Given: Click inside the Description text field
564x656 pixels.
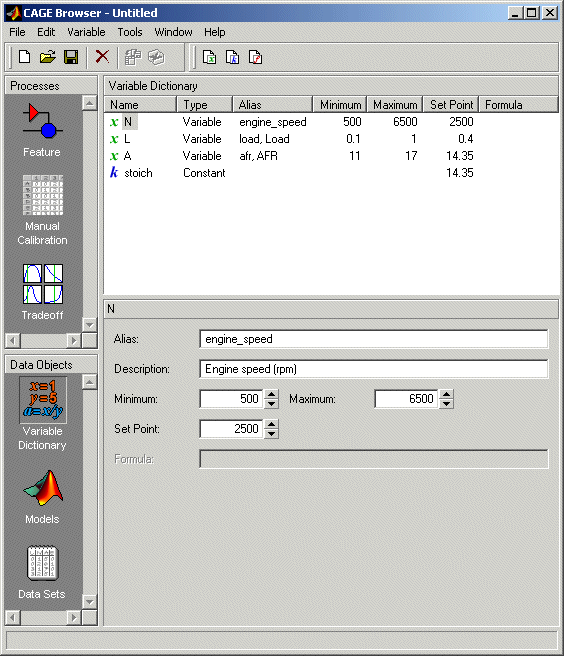Looking at the screenshot, I should [374, 369].
